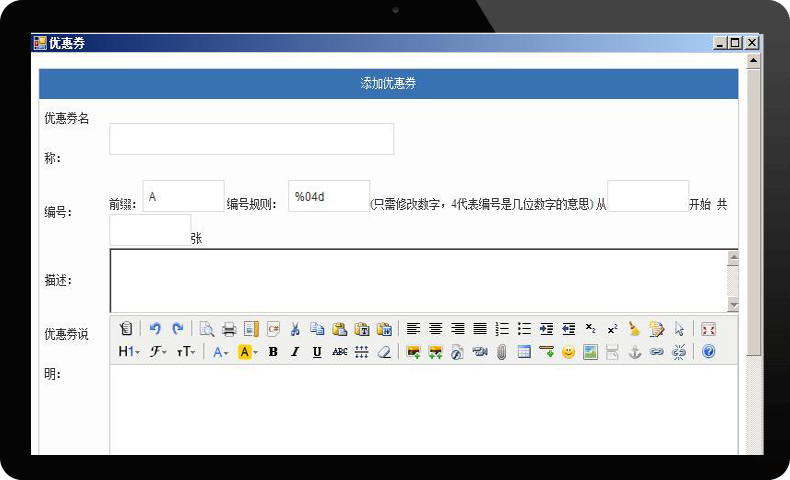Viewport: 790px width, 480px height.
Task: Click the insert hyperlink chain icon
Action: (x=657, y=352)
